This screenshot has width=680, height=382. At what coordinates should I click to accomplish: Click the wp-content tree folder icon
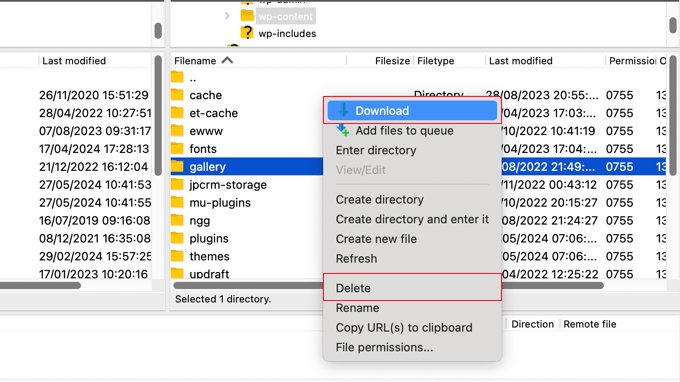tap(247, 16)
